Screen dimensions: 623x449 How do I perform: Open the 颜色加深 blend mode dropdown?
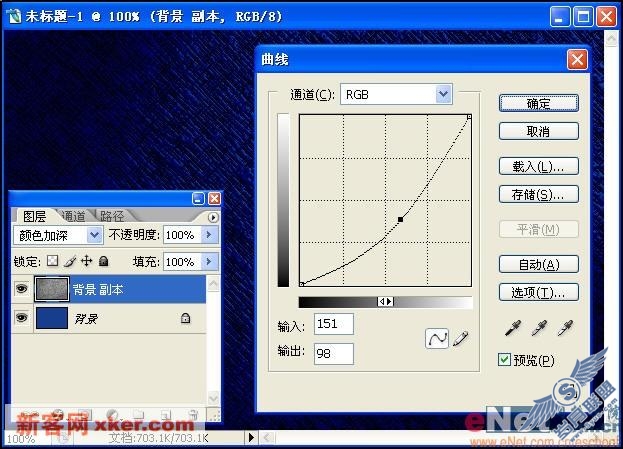click(x=95, y=235)
